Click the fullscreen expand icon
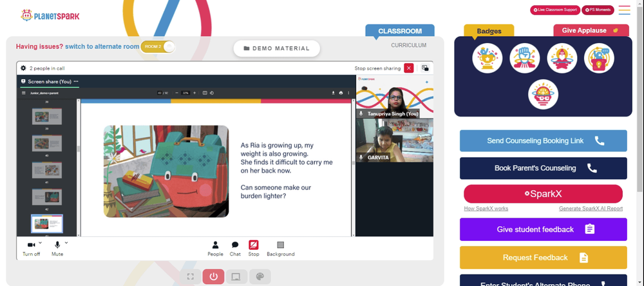 tap(190, 276)
